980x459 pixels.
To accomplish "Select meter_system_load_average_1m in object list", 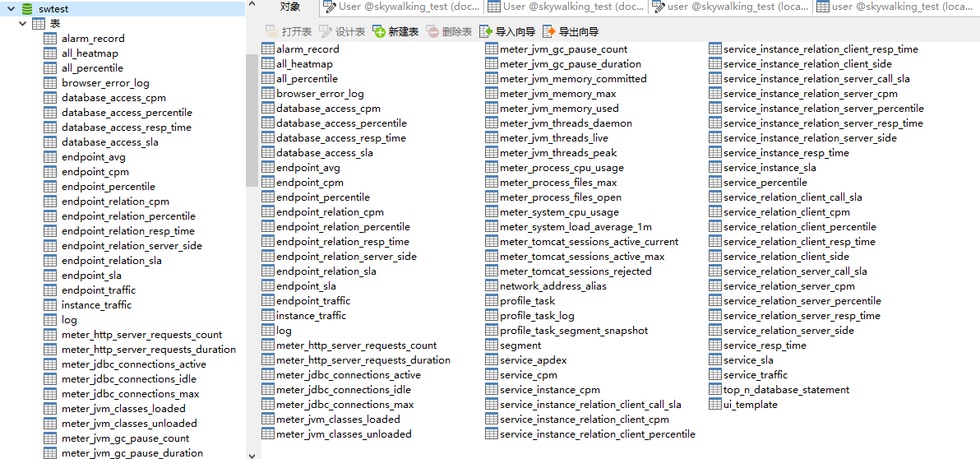I will [x=576, y=227].
